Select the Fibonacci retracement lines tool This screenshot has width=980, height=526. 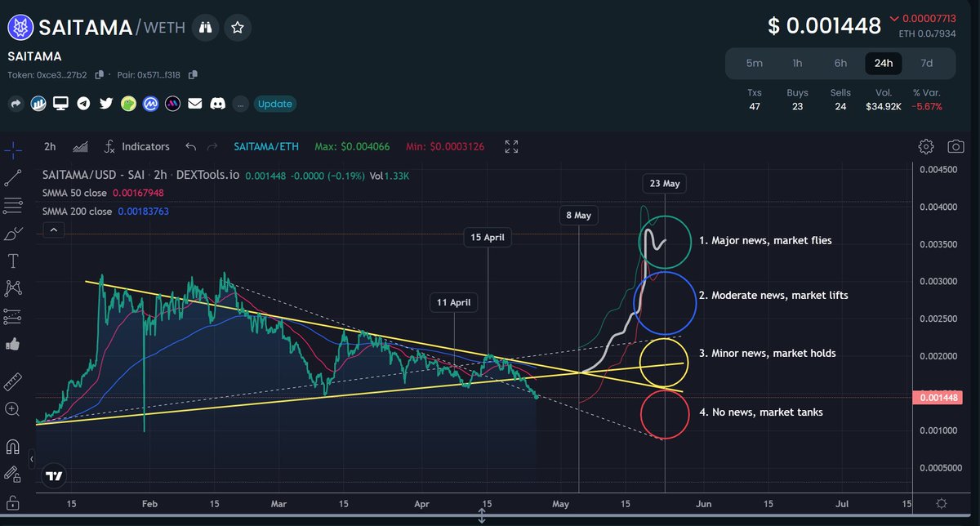pos(12,204)
